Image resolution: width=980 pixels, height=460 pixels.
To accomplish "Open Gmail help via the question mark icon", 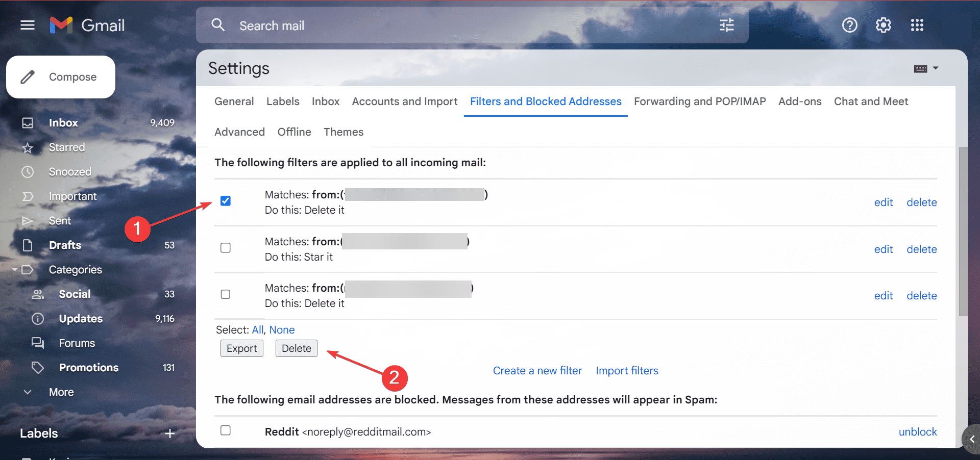I will (x=849, y=25).
